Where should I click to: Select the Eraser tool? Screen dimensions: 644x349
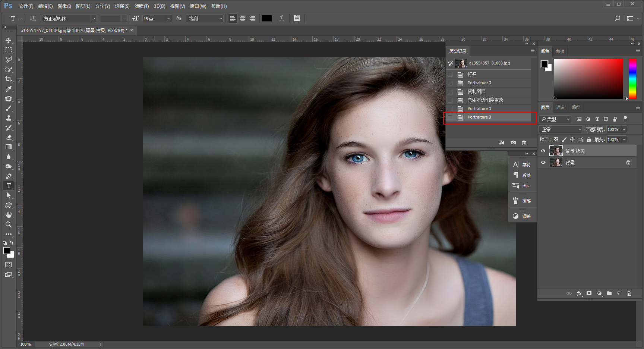click(9, 138)
